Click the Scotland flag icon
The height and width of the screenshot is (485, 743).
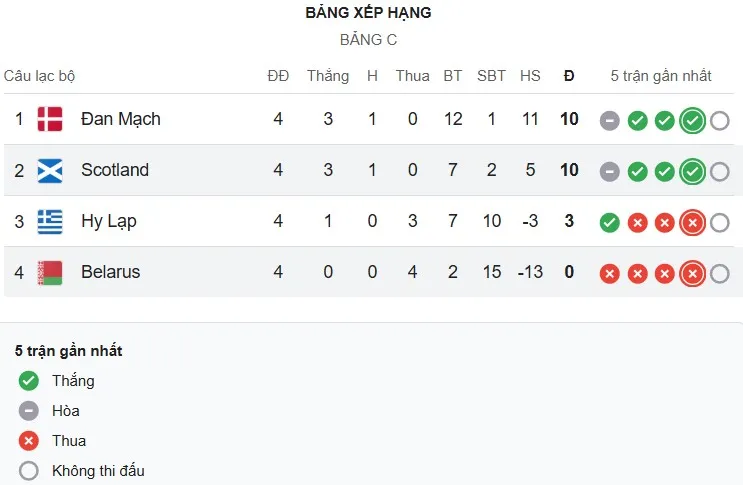pos(50,171)
